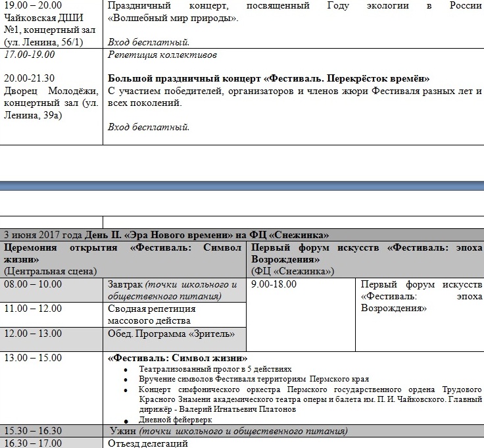Click the breakfast time cell 08.00 – 10.00
This screenshot has height=448, width=484.
point(33,284)
